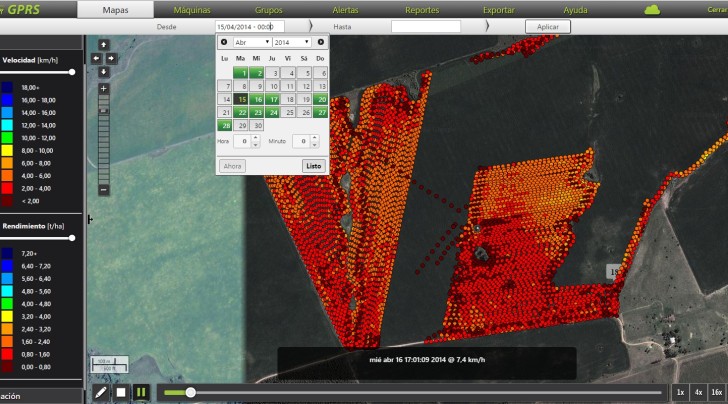The height and width of the screenshot is (404, 728).
Task: Click the map zoom in plus button
Action: pyautogui.click(x=104, y=88)
